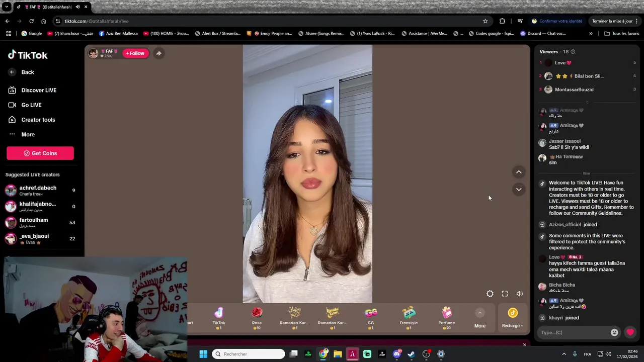Open suggested creator khalifajabno
644x362 pixels.
point(40,206)
